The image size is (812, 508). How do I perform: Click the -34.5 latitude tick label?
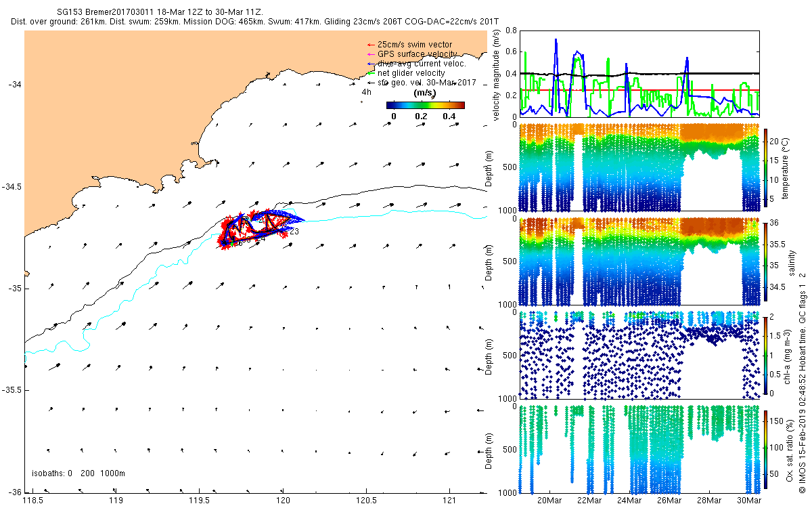(x=12, y=186)
